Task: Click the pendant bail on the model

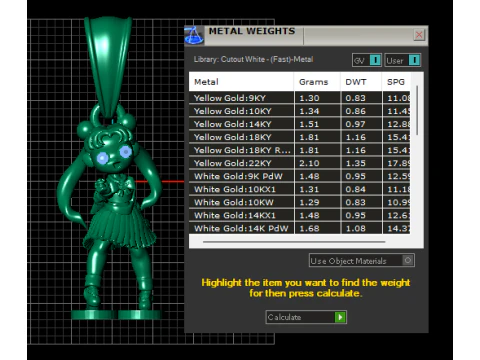Action: pyautogui.click(x=107, y=67)
